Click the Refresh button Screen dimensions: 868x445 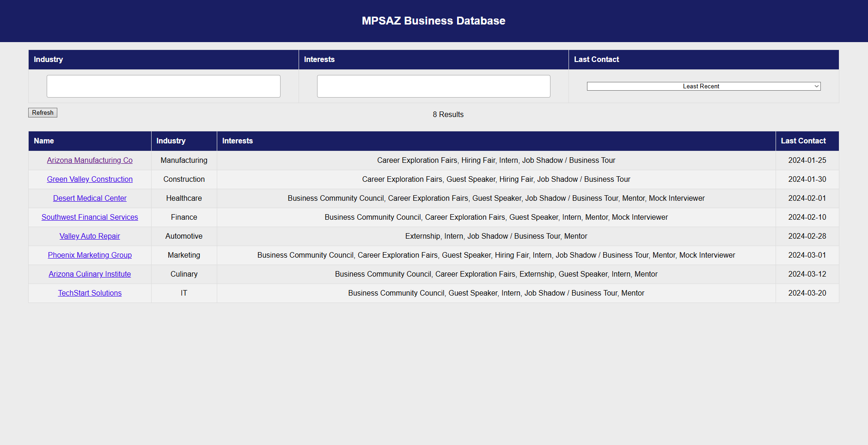point(42,112)
